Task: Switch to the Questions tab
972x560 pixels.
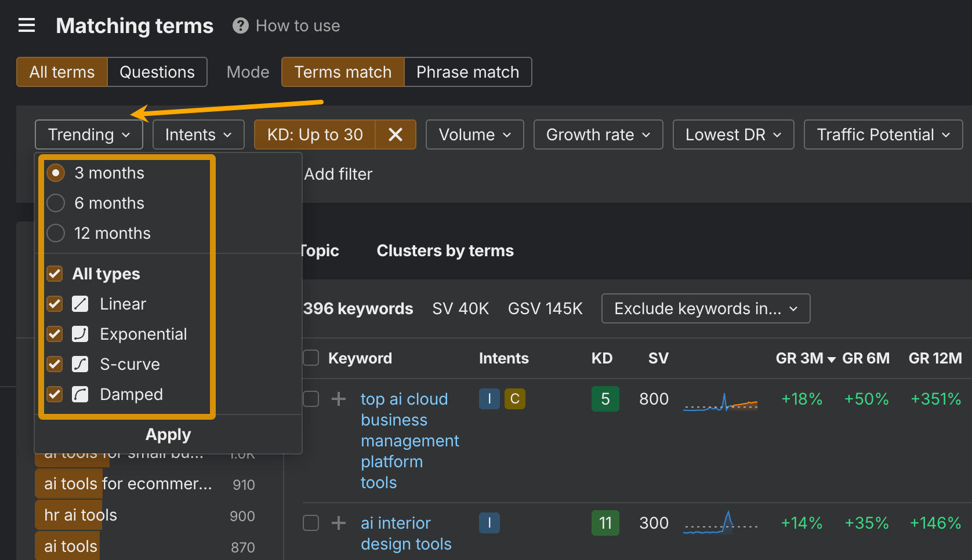Action: click(157, 72)
